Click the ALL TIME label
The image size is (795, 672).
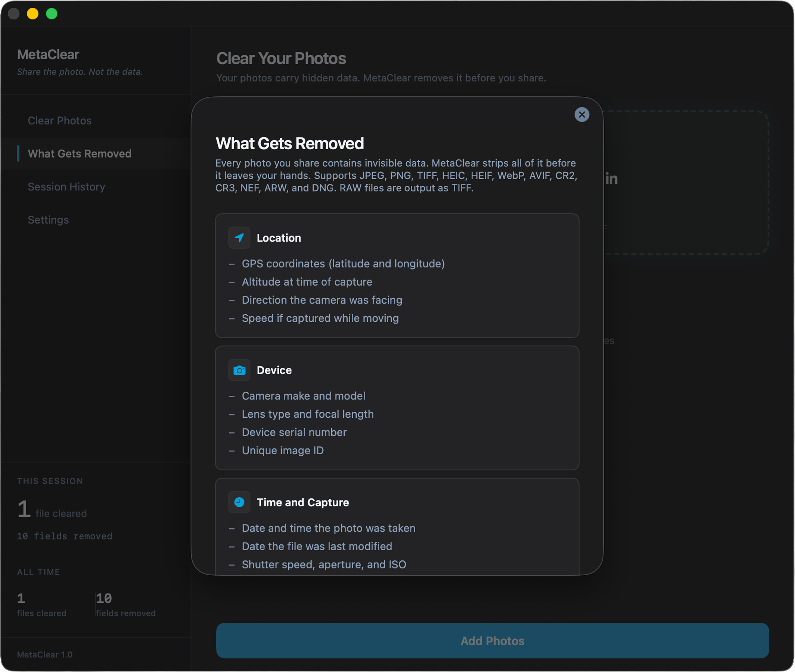coord(38,572)
